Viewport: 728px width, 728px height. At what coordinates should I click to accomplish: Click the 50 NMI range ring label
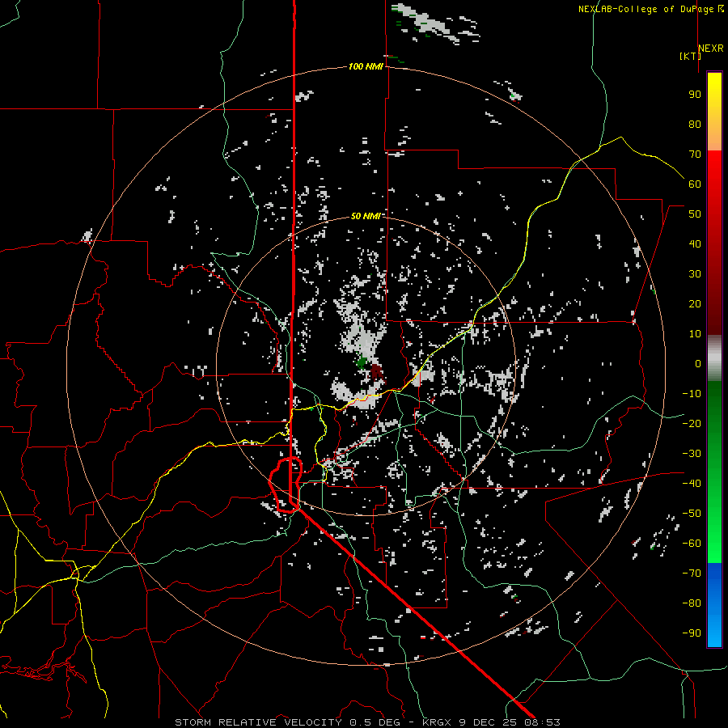pyautogui.click(x=366, y=216)
